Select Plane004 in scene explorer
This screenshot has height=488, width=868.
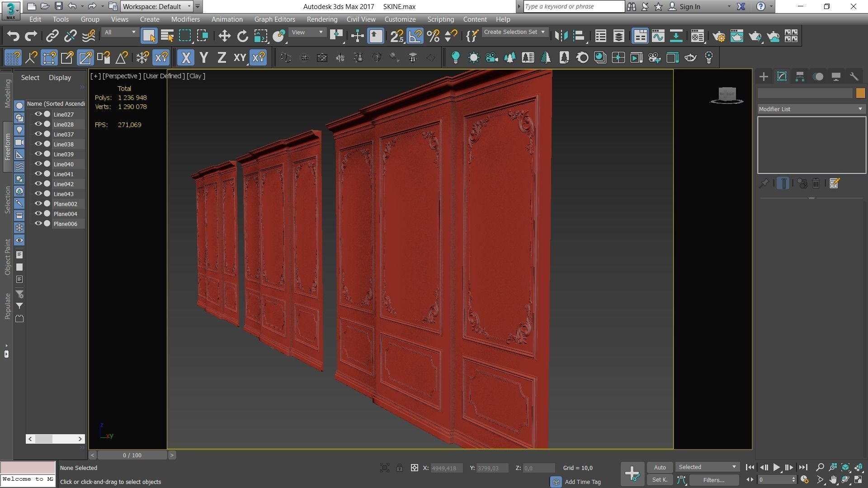65,214
